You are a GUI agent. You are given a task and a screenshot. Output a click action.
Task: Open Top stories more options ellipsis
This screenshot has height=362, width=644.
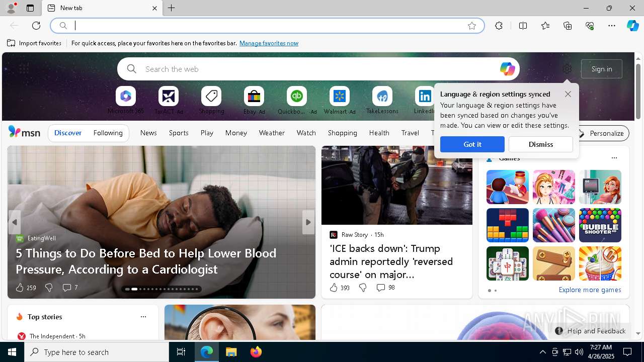[143, 317]
